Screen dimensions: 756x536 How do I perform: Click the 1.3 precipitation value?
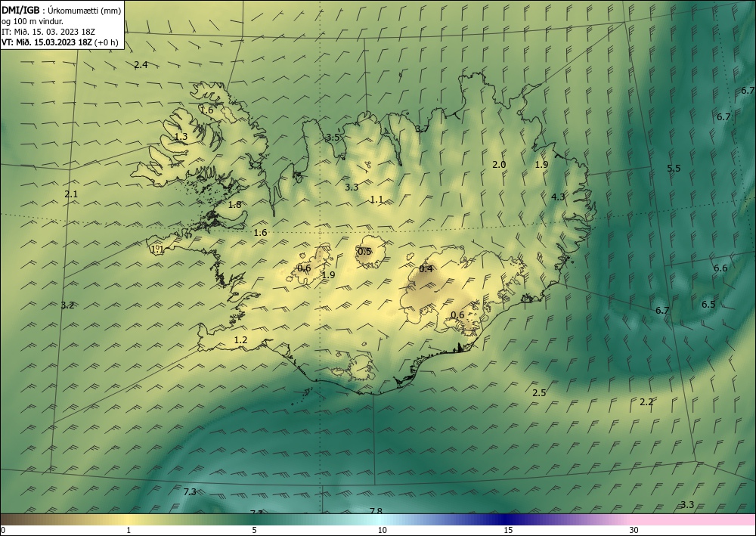coord(181,137)
